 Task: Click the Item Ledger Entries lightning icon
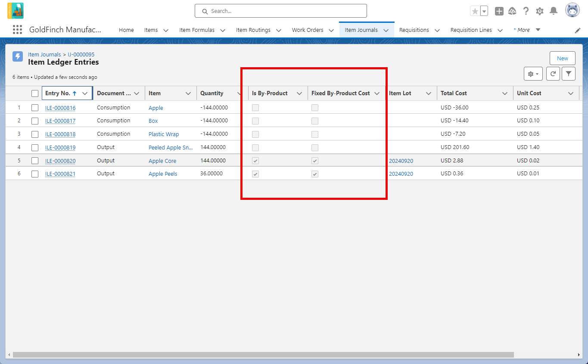point(18,56)
